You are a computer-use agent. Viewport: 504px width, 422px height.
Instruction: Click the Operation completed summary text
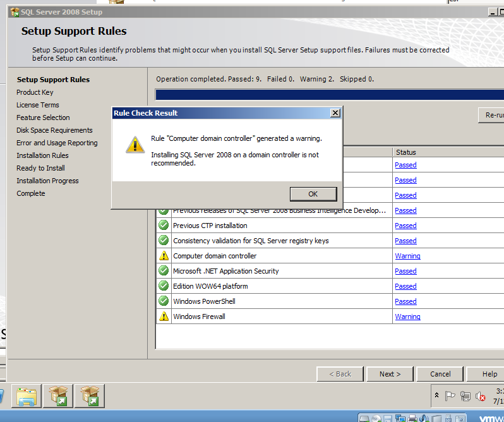[265, 79]
